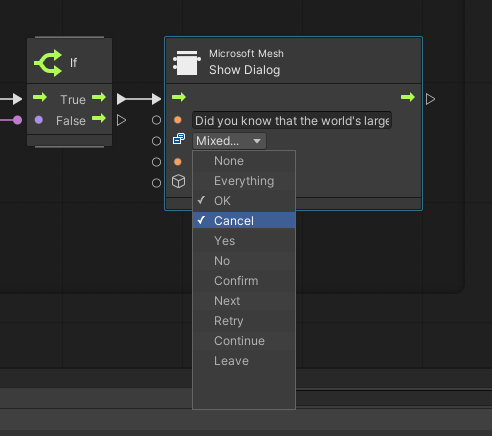This screenshot has width=492, height=436.
Task: Click the green arrow beside False output
Action: coord(99,118)
